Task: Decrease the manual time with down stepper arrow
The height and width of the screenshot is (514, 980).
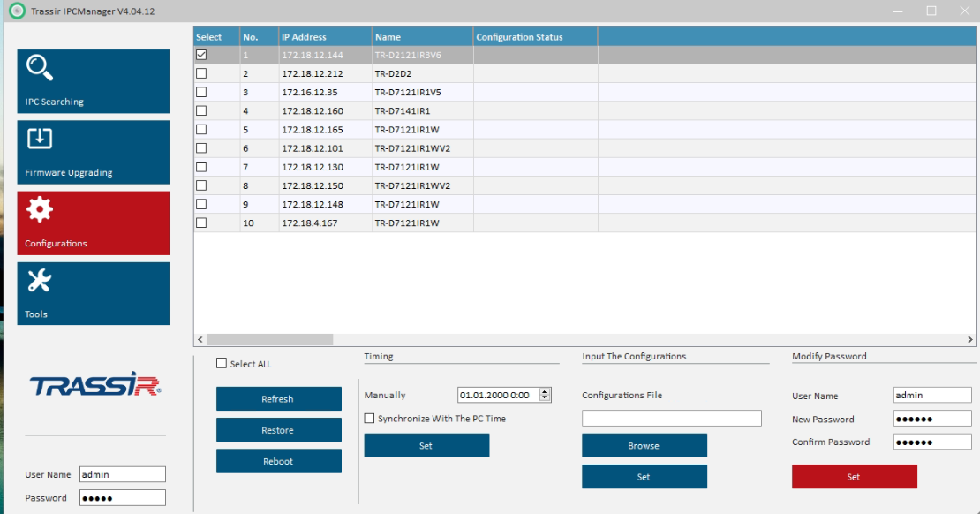Action: coord(545,398)
